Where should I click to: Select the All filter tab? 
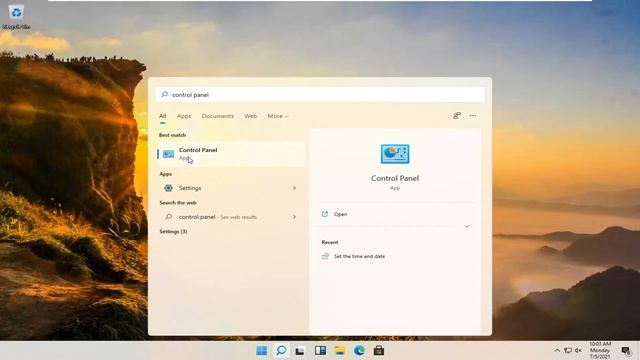tap(162, 116)
